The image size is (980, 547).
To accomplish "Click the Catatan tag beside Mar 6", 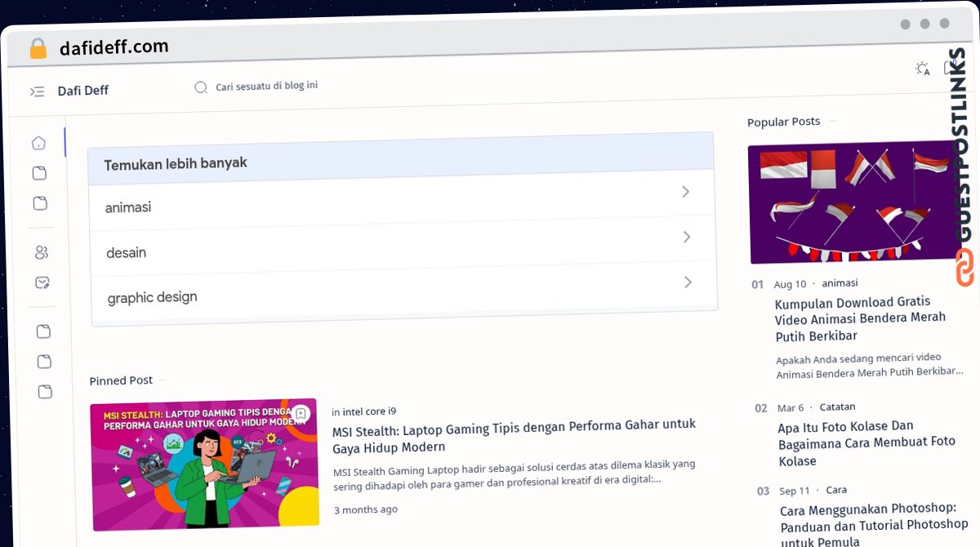I will (x=837, y=407).
